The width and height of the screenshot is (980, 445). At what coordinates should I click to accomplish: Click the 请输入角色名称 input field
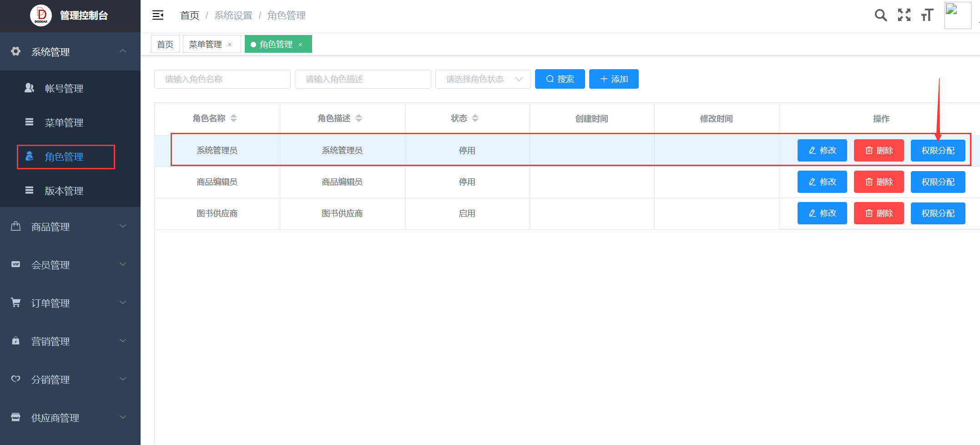[x=222, y=79]
